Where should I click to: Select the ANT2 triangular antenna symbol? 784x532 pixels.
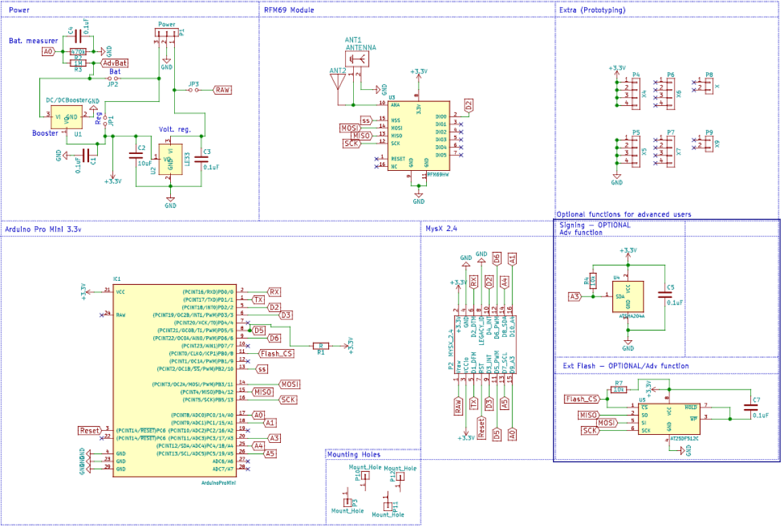(336, 83)
